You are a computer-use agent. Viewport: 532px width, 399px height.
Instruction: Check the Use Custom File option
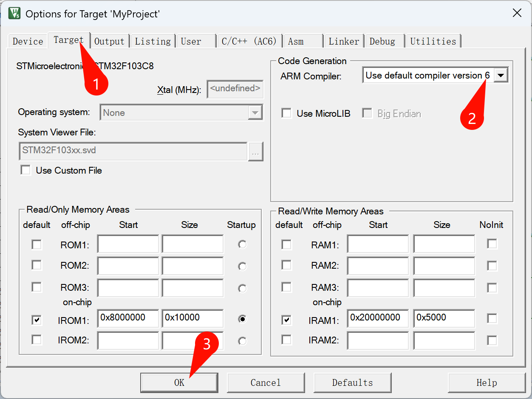click(26, 170)
